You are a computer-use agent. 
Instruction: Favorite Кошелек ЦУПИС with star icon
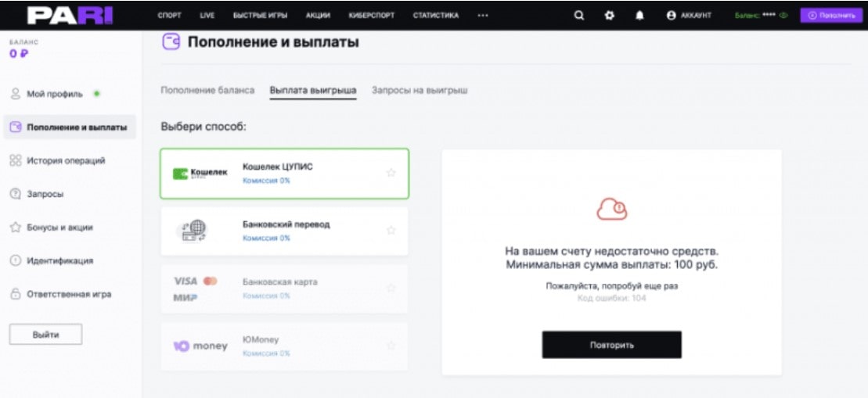click(x=391, y=173)
